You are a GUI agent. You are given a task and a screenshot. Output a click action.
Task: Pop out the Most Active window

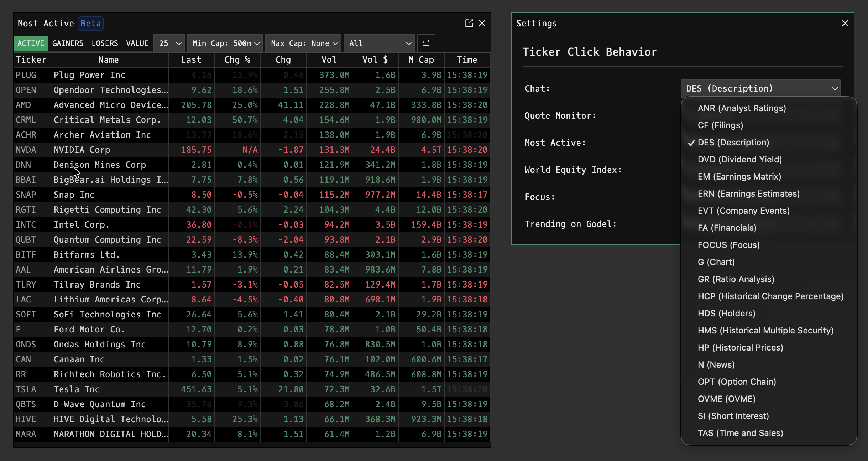(x=469, y=23)
